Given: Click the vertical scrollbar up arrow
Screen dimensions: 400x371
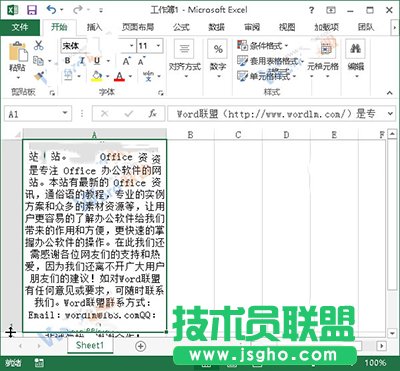Looking at the screenshot, I should click(x=391, y=135).
